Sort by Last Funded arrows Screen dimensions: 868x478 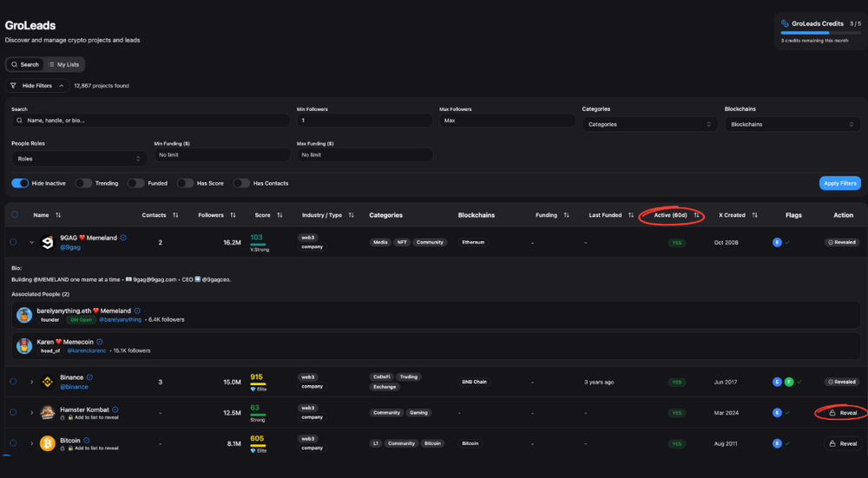coord(631,215)
